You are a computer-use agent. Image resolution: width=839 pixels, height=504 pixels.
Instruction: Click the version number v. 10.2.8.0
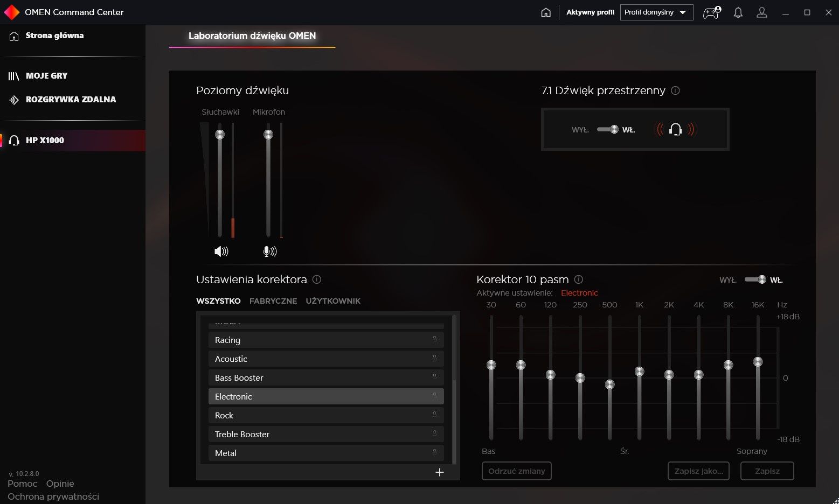[24, 474]
